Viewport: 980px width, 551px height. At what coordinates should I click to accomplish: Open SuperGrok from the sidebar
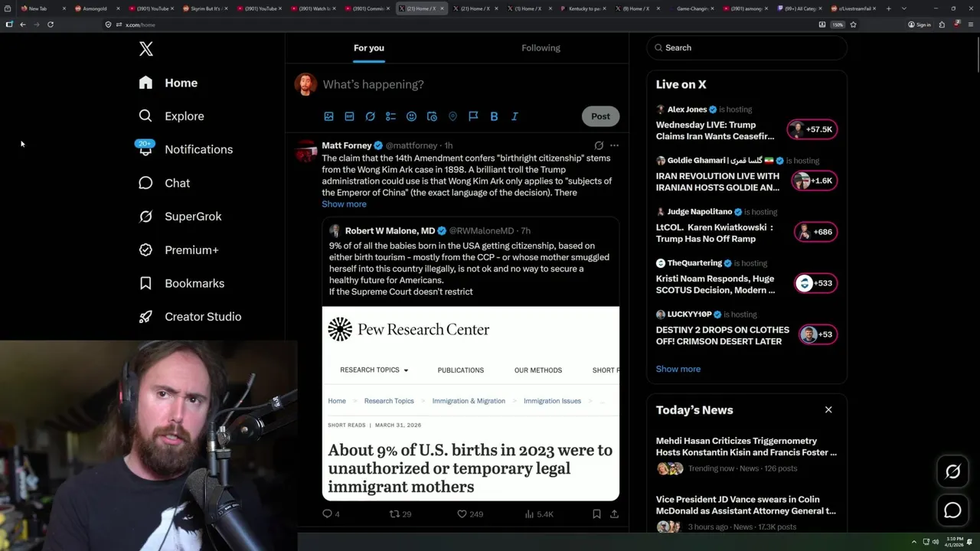180,217
